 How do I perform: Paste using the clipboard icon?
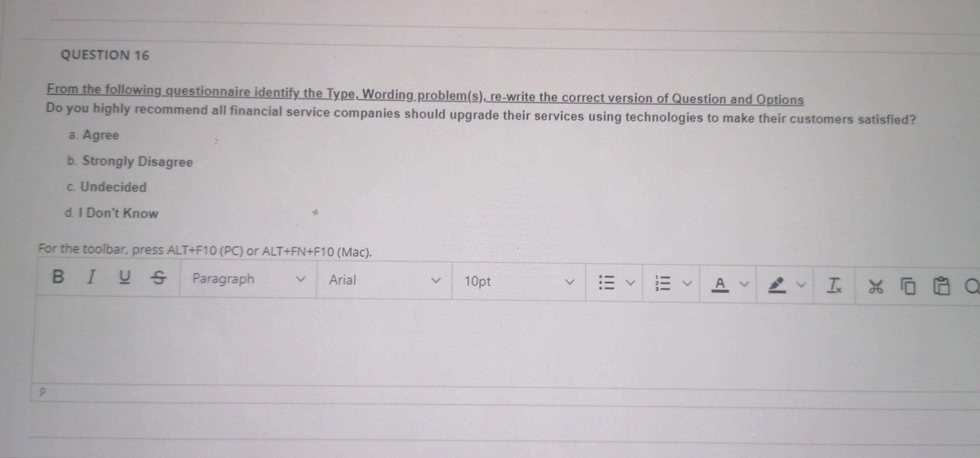tap(941, 287)
